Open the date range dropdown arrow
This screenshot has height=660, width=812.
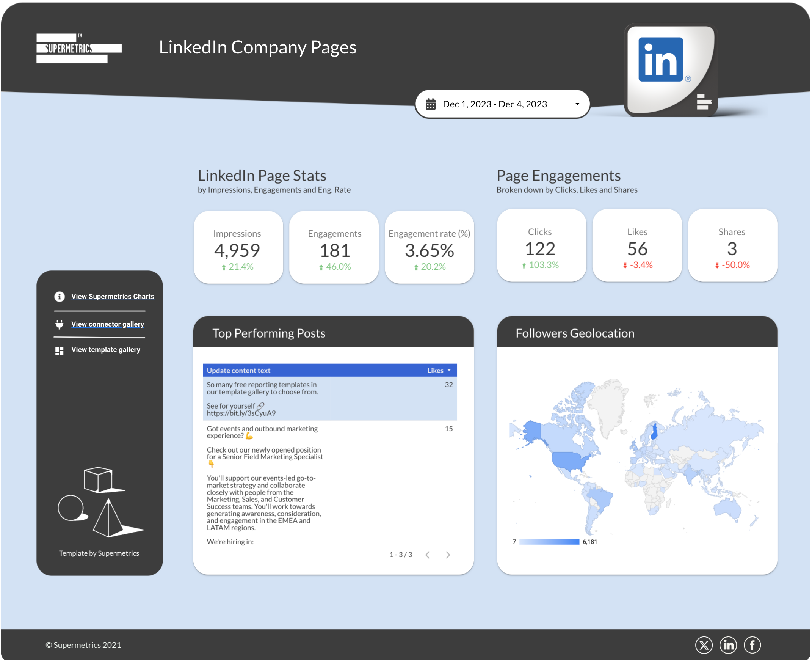tap(577, 104)
